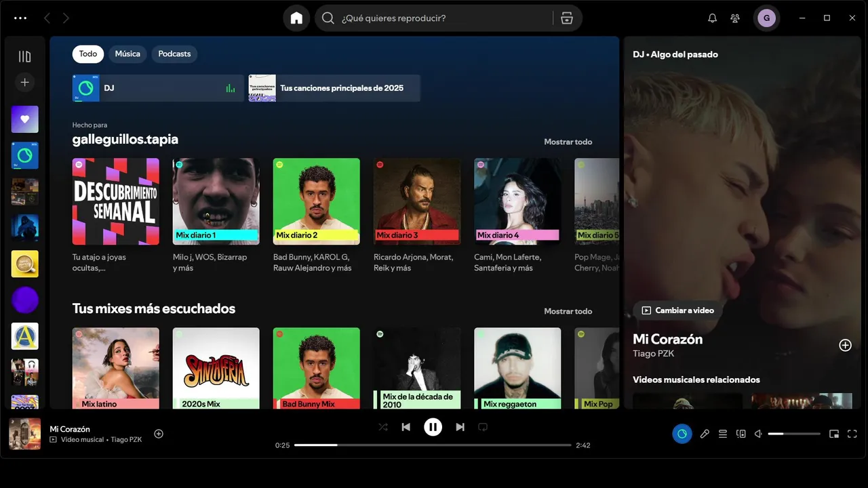868x488 pixels.
Task: Click elapsed time 0:25 label
Action: coord(282,445)
